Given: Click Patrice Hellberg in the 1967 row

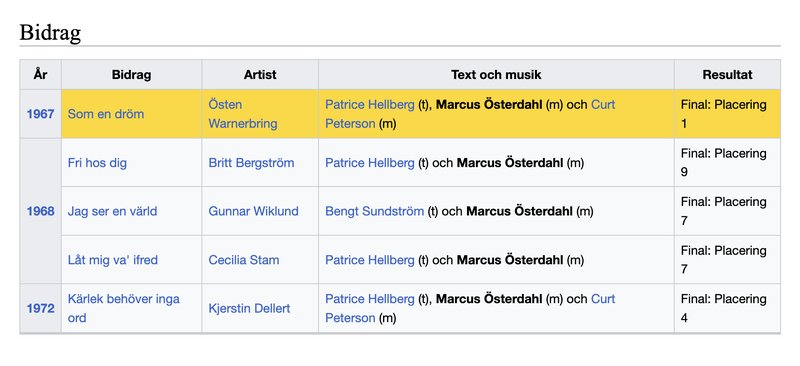Looking at the screenshot, I should click(x=370, y=105).
